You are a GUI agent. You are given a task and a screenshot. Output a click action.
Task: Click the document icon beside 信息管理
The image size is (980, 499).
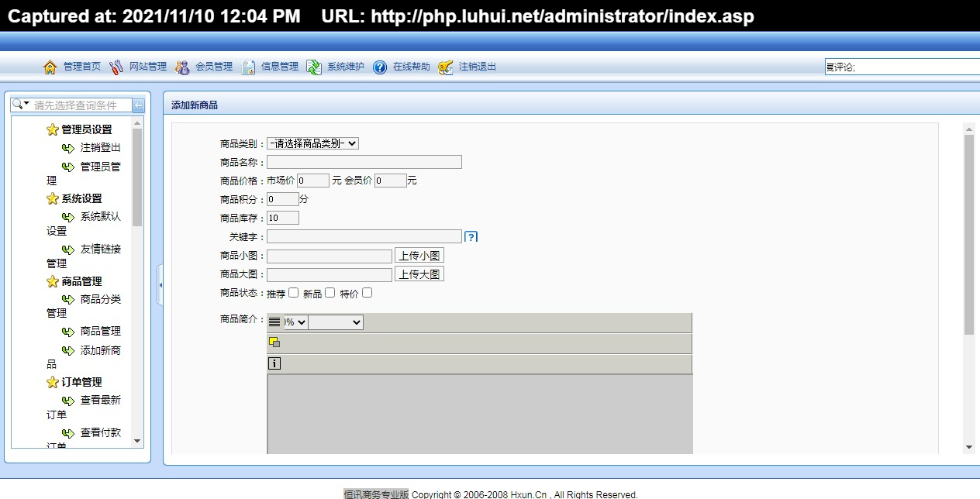(248, 67)
